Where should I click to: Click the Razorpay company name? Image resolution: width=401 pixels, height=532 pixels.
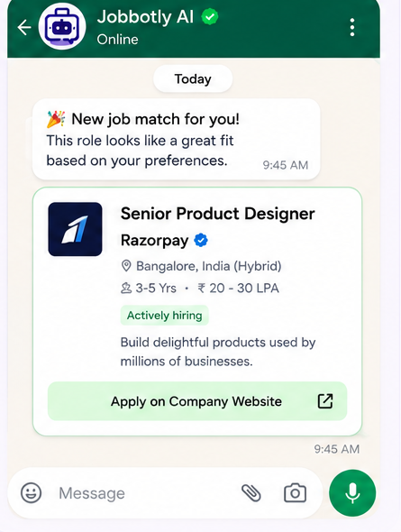pos(155,241)
